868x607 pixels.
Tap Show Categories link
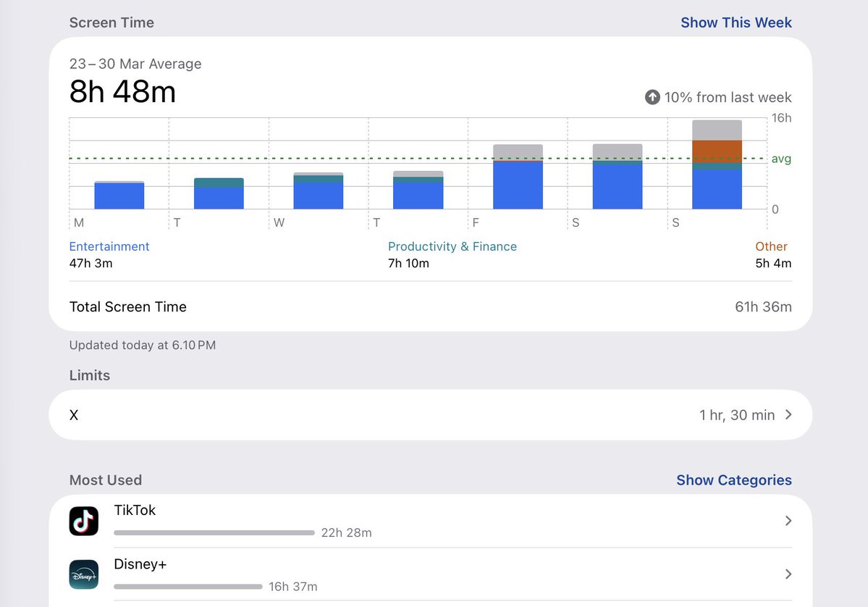734,480
